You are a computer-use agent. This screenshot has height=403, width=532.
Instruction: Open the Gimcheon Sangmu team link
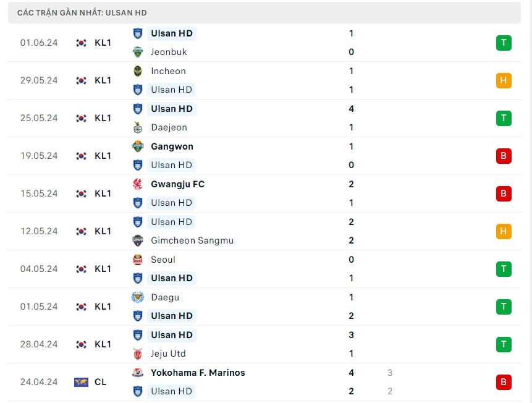pos(192,240)
